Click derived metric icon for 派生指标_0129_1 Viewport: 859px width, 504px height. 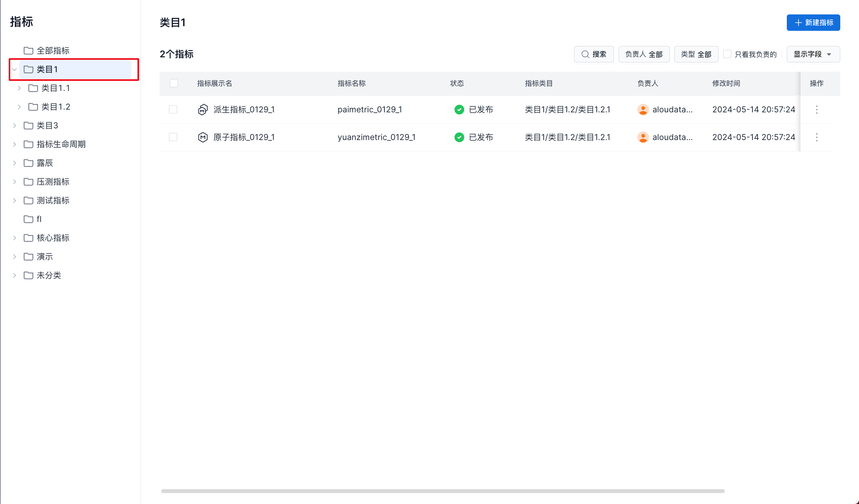pyautogui.click(x=203, y=110)
